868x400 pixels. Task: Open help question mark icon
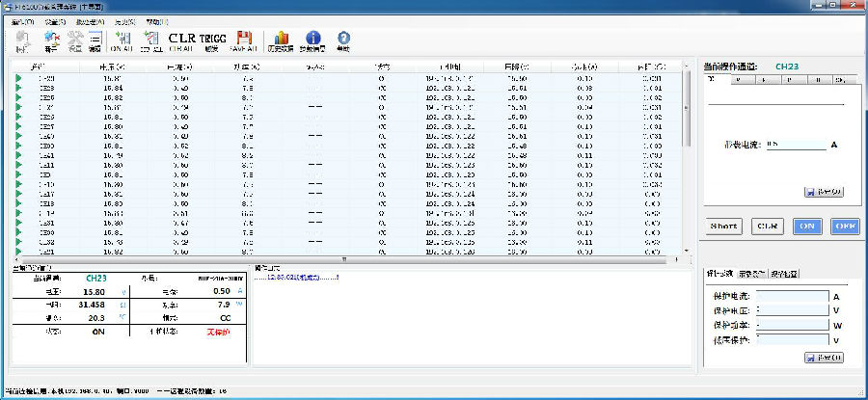click(x=343, y=40)
